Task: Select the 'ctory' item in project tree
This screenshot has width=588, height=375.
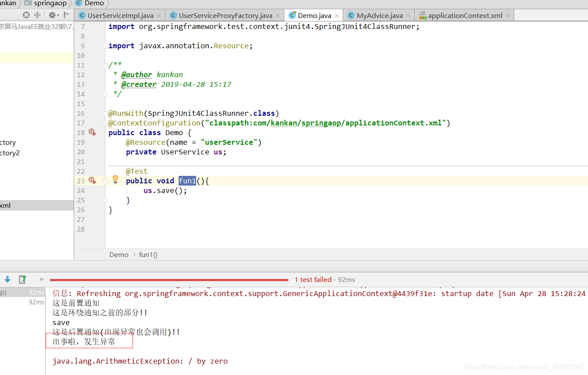Action: pyautogui.click(x=8, y=142)
